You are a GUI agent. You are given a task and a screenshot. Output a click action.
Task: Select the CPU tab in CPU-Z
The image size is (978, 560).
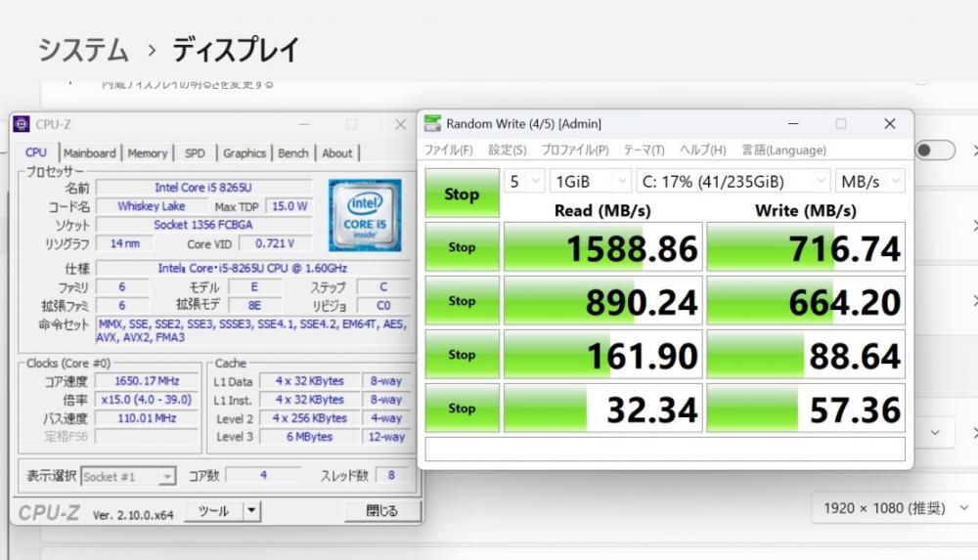tap(35, 152)
